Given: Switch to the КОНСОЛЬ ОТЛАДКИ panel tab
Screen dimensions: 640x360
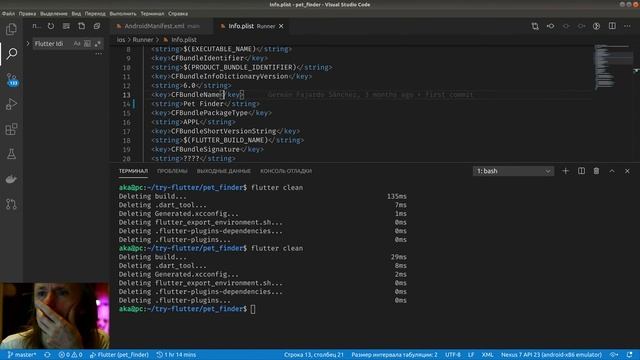Looking at the screenshot, I should (x=286, y=171).
